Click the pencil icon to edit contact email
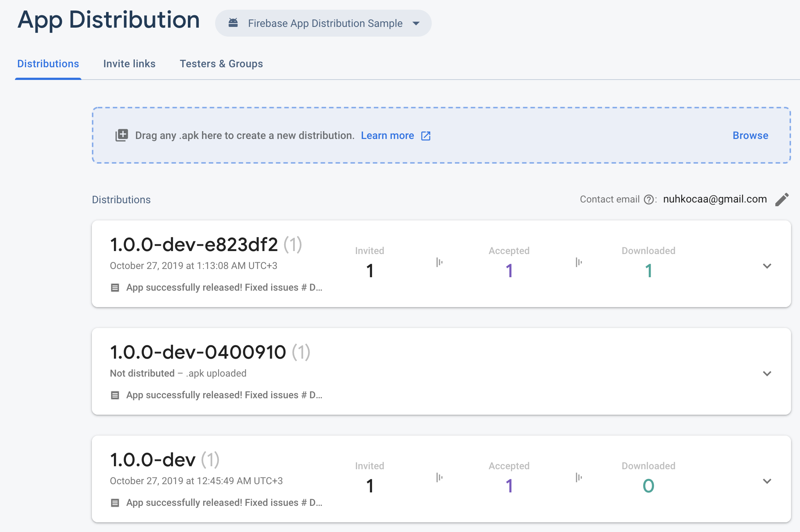The height and width of the screenshot is (532, 800). pos(782,199)
